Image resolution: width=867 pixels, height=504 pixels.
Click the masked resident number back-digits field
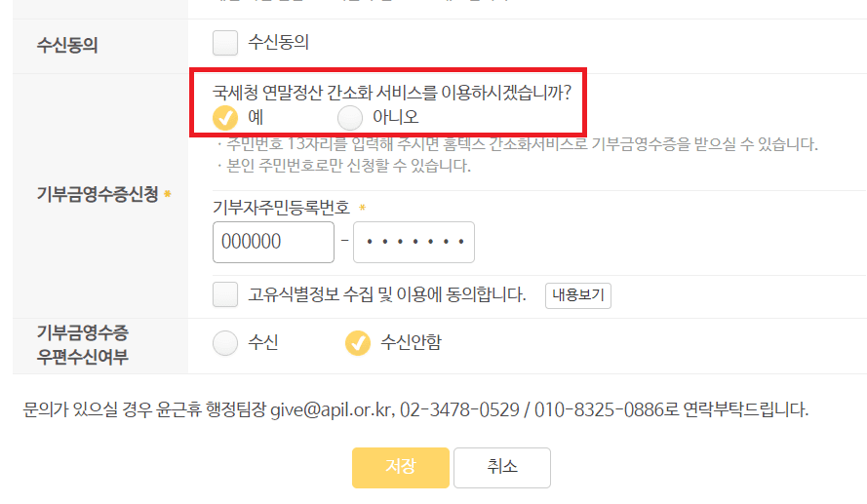414,242
